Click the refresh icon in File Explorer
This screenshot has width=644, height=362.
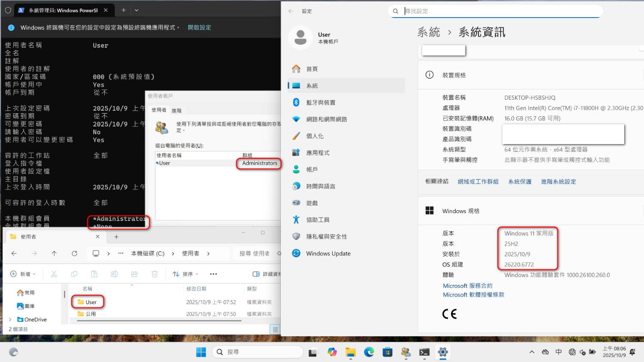click(74, 253)
